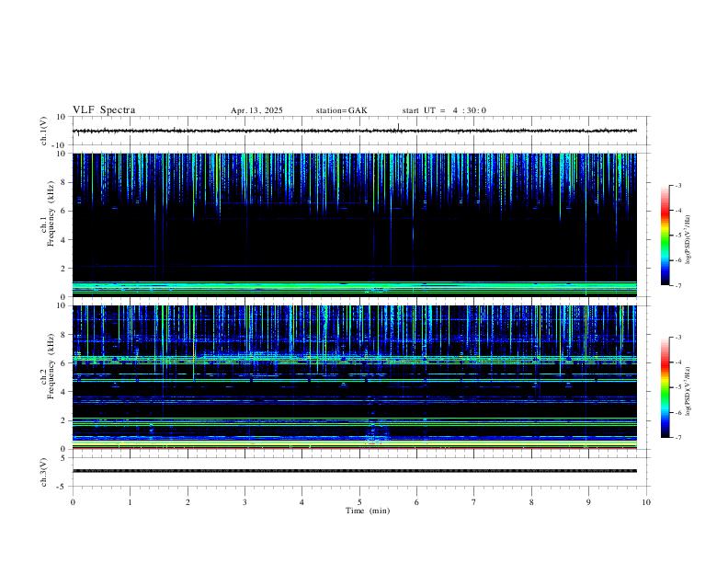Viewport: 728px width, 563px height.
Task: Click the 4 kHz tick on ch.2 frequency axis
Action: pos(63,392)
